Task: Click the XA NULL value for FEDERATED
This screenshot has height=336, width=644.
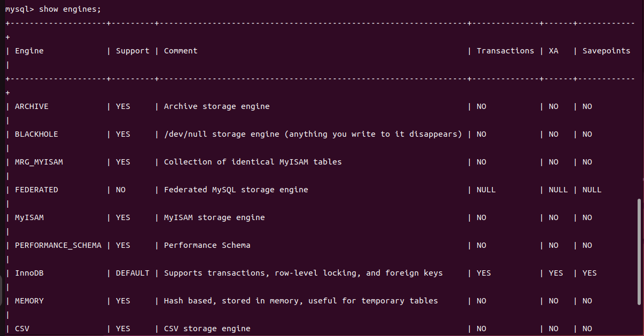Action: coord(558,190)
